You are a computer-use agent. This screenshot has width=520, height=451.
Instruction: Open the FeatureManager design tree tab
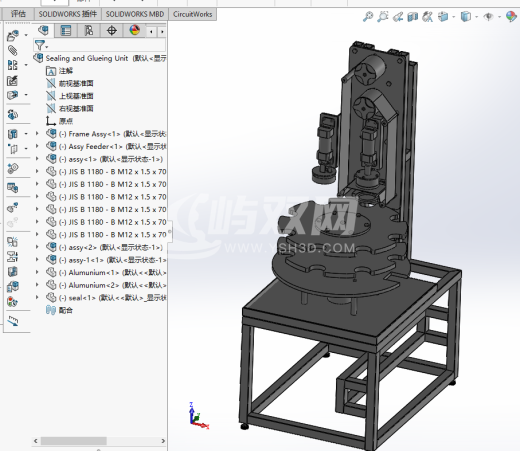(x=43, y=31)
